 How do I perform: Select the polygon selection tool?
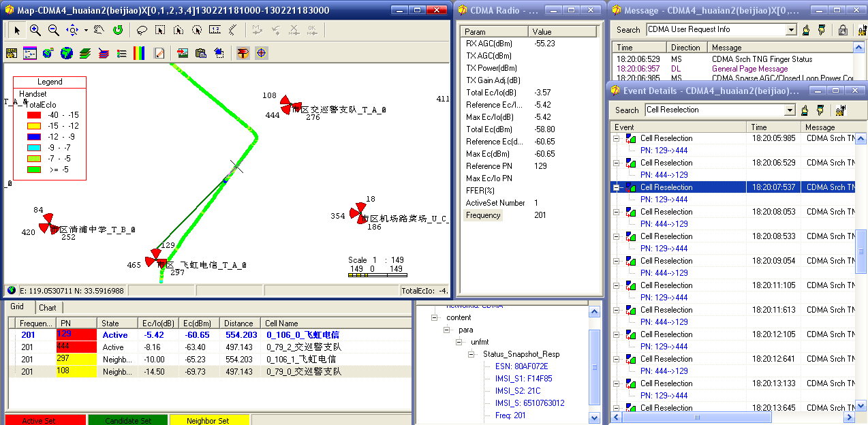(x=179, y=30)
